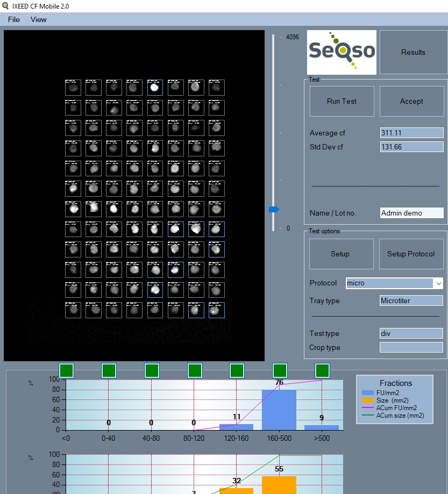Open the View menu
Viewport: 448px width, 494px height.
click(x=38, y=19)
